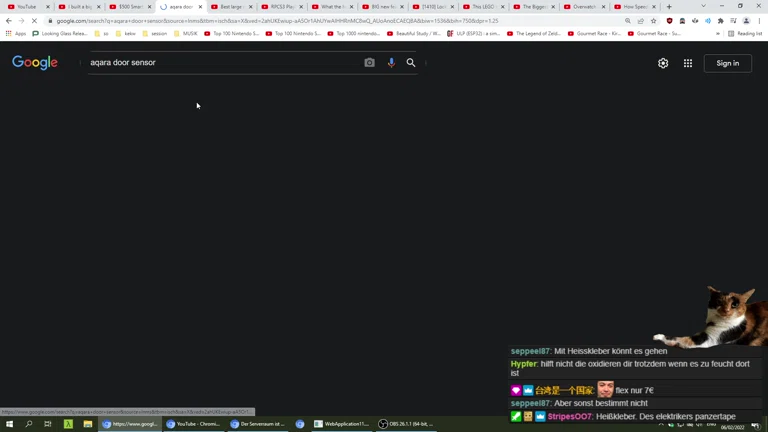Screen dimensions: 768x432
Task: Open Google quick settings gear
Action: point(663,63)
